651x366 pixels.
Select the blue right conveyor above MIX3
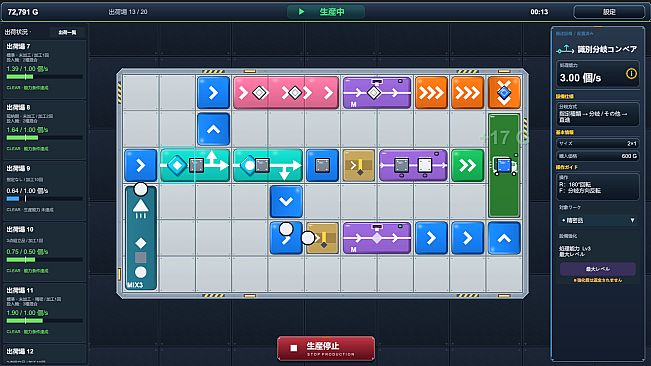pyautogui.click(x=141, y=166)
